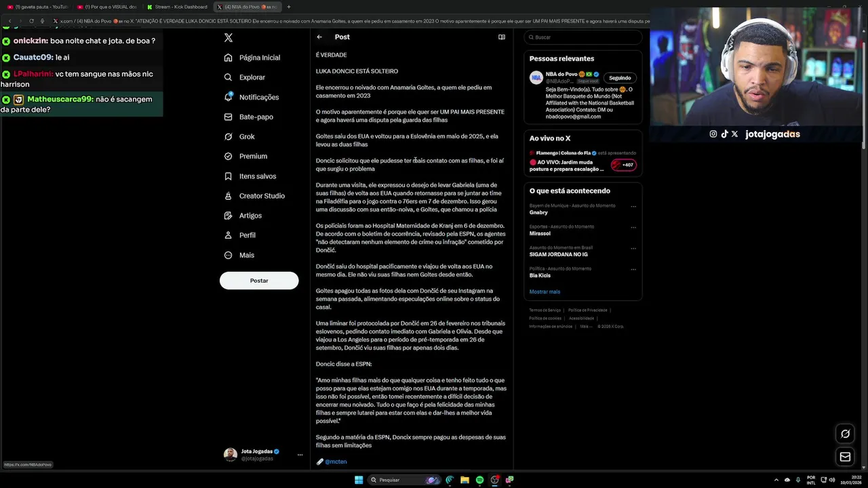Click the Buscar search field

(x=583, y=37)
